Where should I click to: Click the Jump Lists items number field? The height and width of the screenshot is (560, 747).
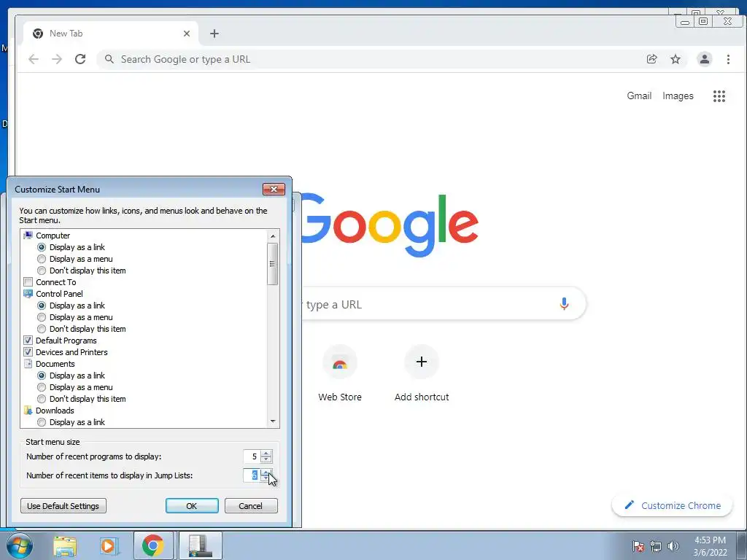[x=252, y=475]
